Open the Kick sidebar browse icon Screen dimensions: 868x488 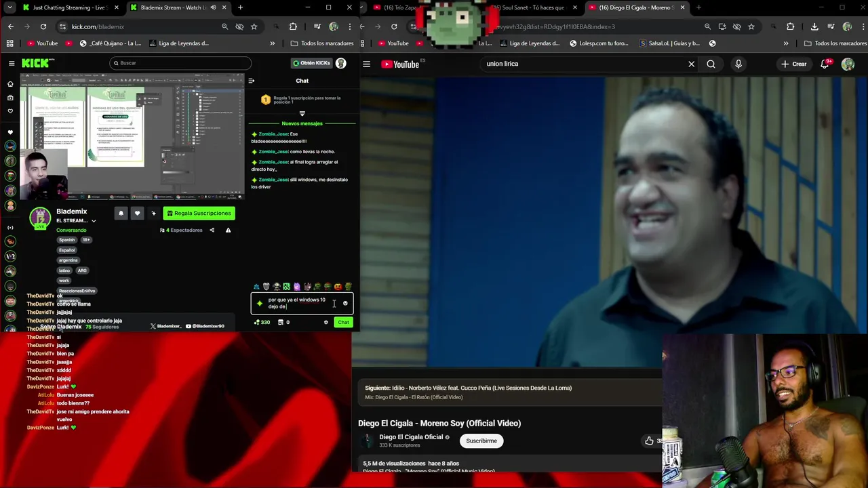(10, 98)
